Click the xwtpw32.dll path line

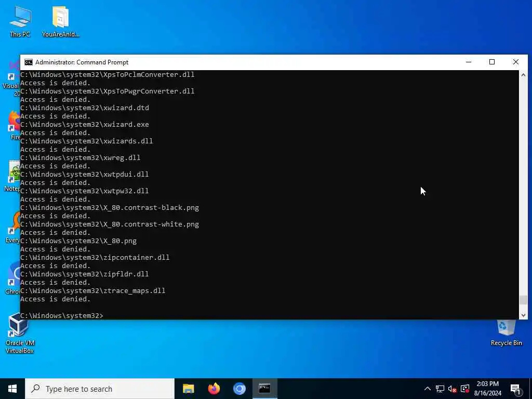coord(85,191)
